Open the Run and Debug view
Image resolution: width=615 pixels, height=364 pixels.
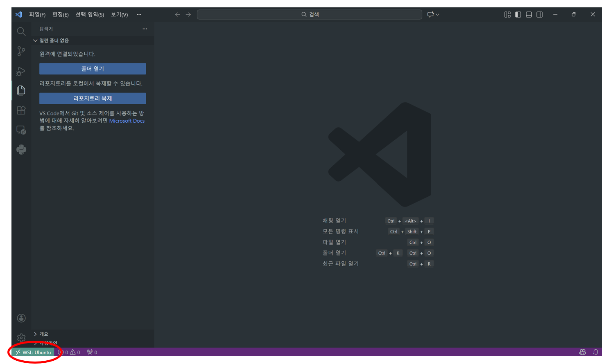21,71
